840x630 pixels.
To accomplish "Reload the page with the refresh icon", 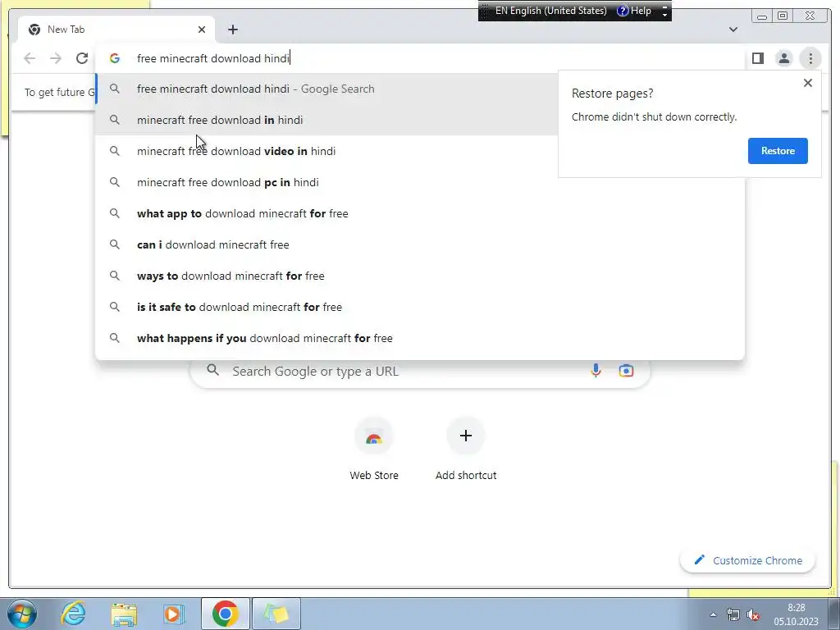I will click(81, 58).
